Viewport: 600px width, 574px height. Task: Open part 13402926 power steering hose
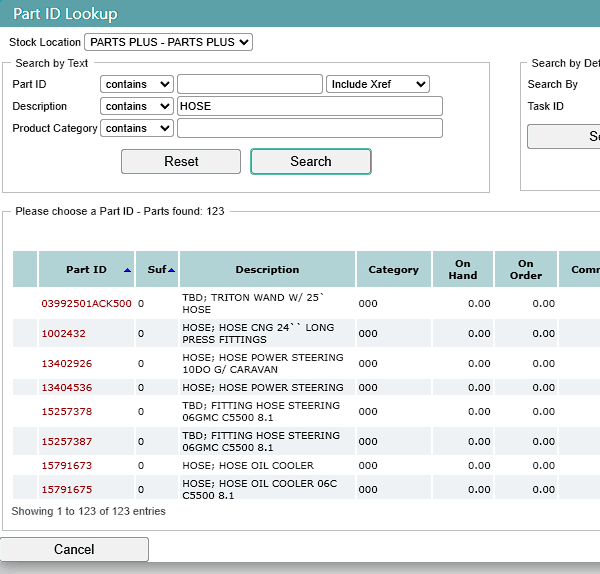[67, 363]
